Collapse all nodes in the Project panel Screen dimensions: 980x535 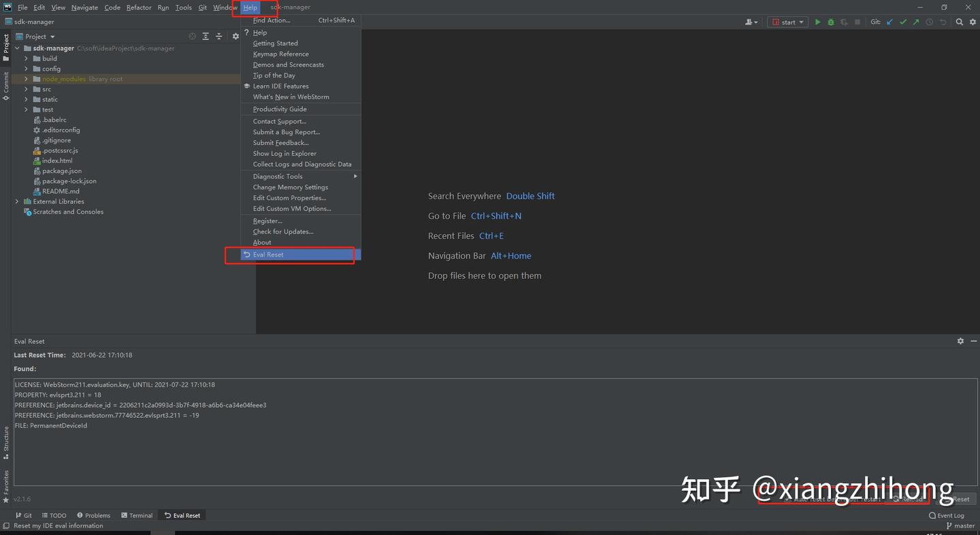click(x=219, y=36)
